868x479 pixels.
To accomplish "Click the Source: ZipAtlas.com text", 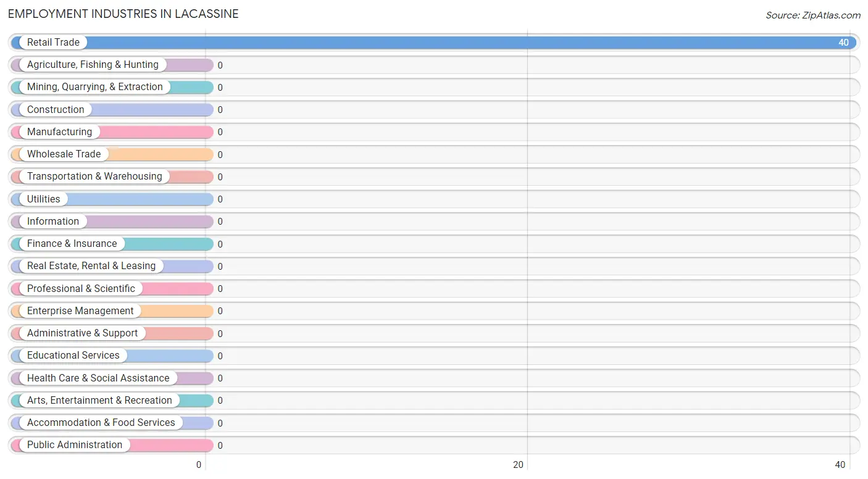I will coord(813,15).
